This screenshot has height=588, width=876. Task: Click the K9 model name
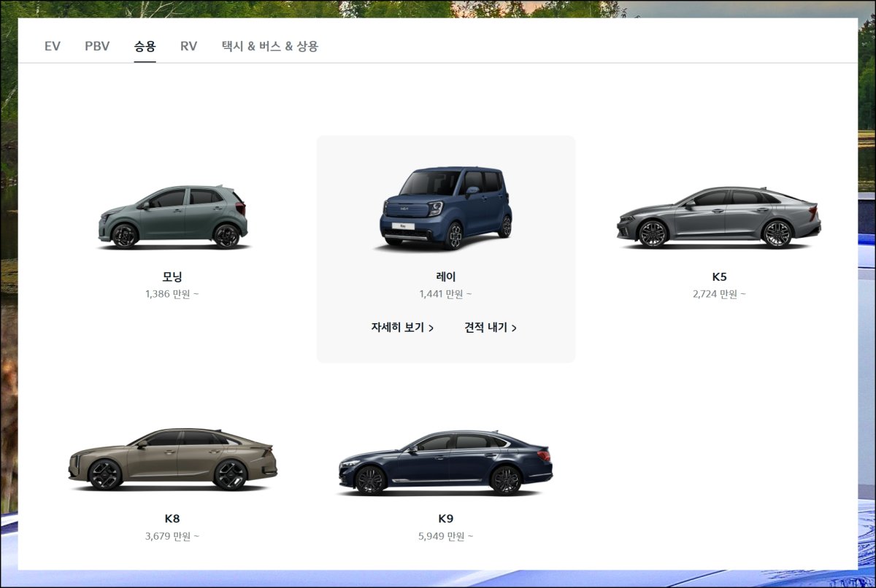(x=445, y=519)
